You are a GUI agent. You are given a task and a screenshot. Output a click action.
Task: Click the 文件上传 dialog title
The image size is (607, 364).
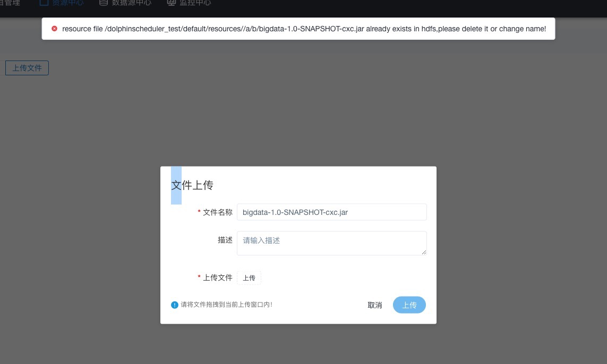pos(192,185)
